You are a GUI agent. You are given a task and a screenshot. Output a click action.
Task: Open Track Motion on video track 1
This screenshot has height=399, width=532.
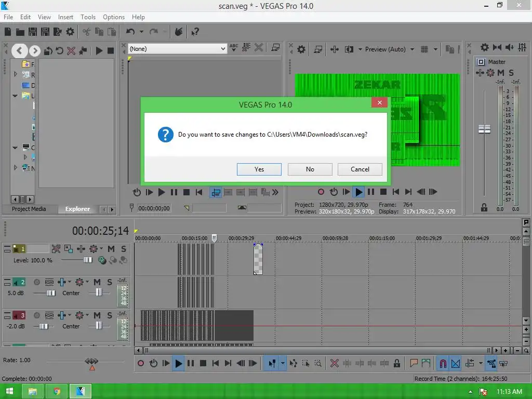click(69, 249)
